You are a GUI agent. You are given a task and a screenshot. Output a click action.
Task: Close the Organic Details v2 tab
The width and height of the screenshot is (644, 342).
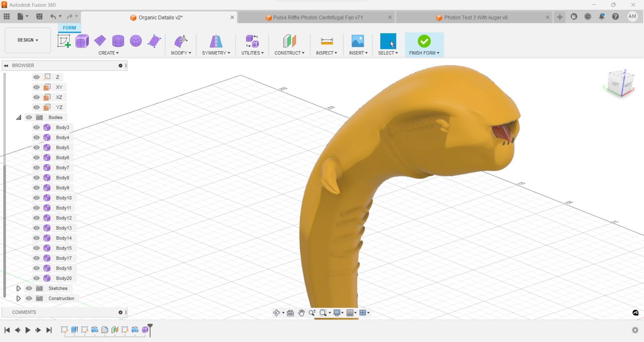click(x=232, y=17)
